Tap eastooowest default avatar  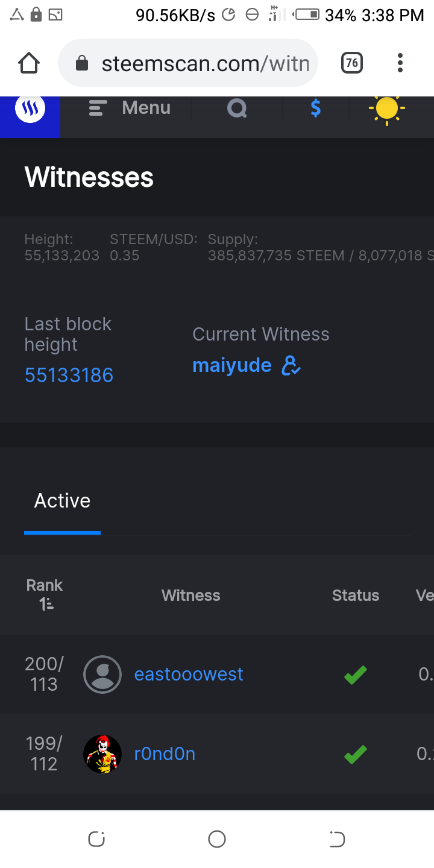coord(102,674)
